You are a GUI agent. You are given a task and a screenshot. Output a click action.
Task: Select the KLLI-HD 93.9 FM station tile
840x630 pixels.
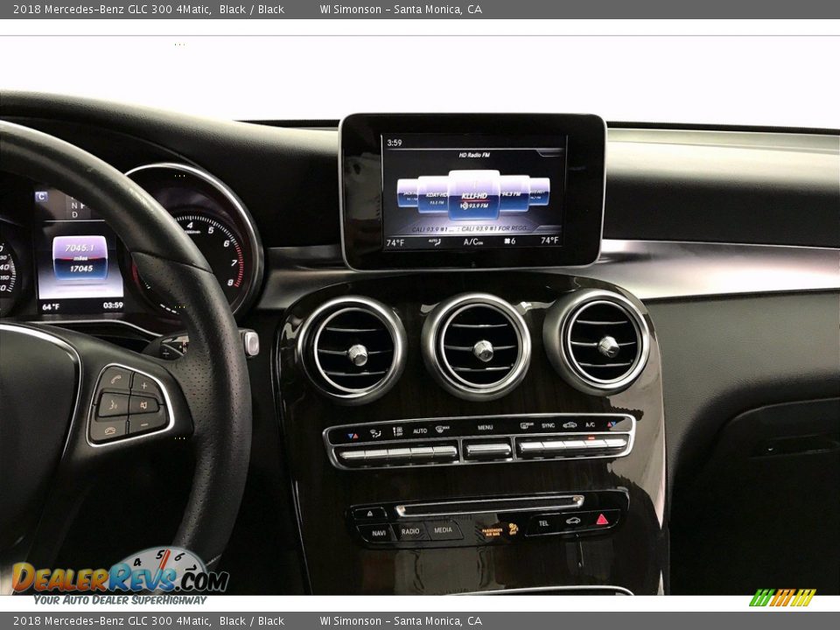coord(474,195)
